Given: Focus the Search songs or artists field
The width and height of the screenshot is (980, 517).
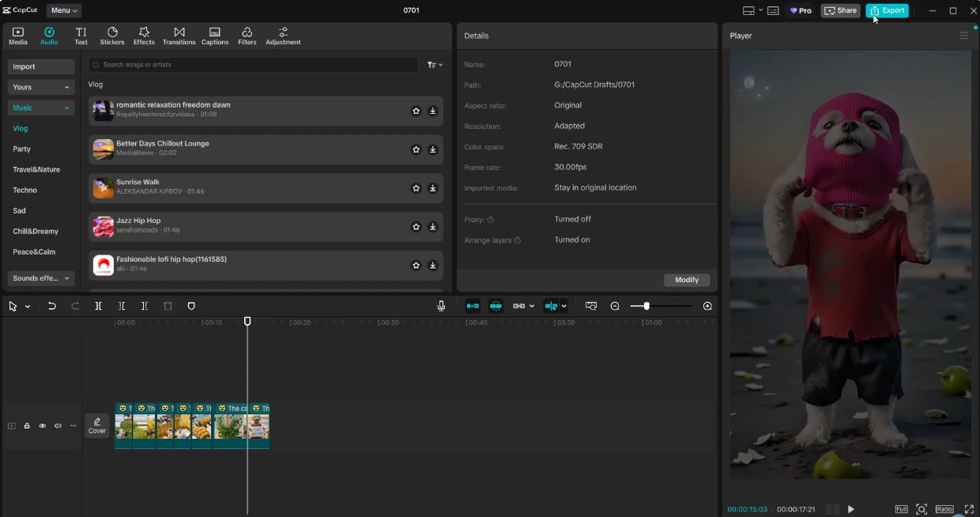Looking at the screenshot, I should pyautogui.click(x=253, y=65).
